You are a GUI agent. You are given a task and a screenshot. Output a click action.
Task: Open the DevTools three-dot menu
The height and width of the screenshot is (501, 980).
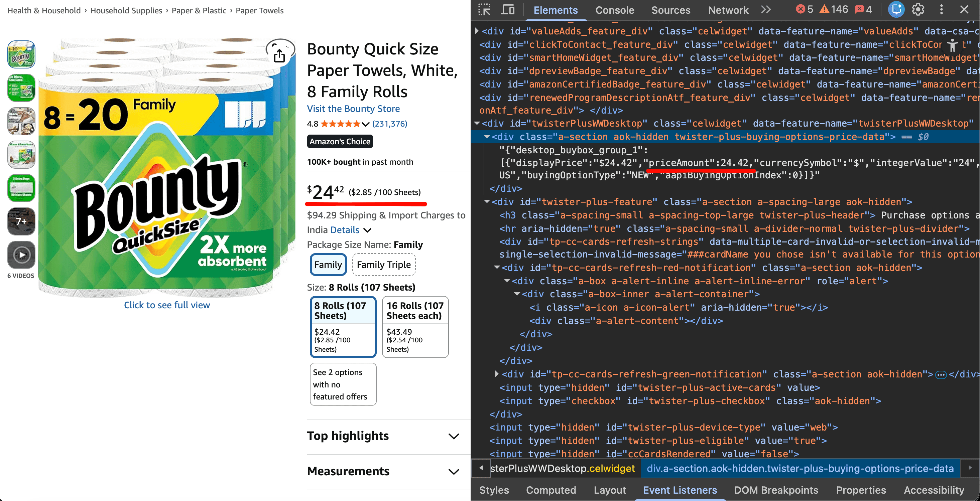pos(942,9)
